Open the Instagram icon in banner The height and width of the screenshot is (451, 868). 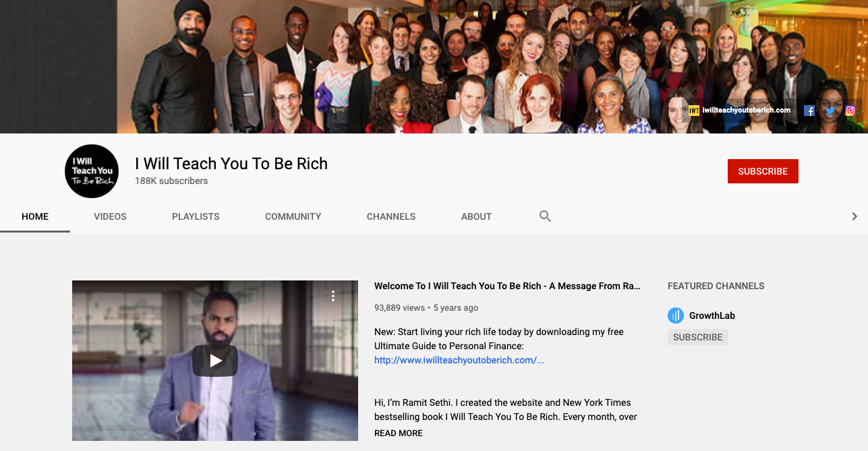(850, 111)
